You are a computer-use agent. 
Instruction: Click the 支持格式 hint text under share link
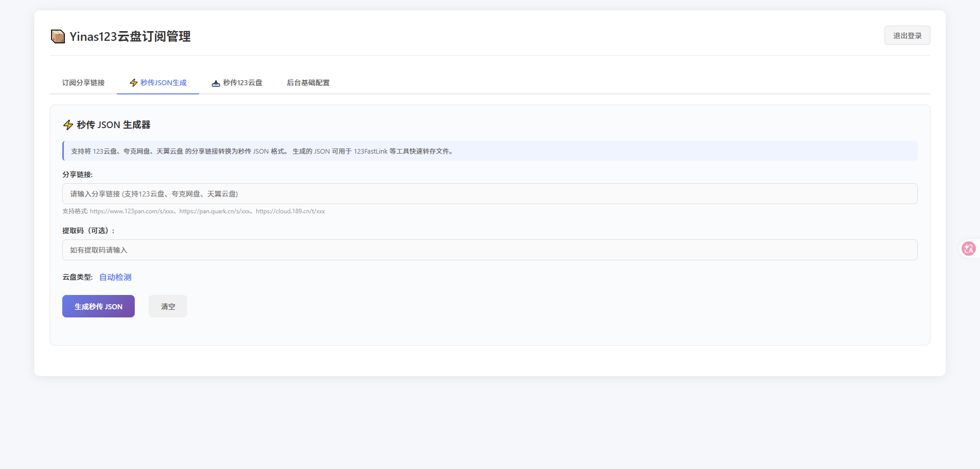tap(193, 211)
